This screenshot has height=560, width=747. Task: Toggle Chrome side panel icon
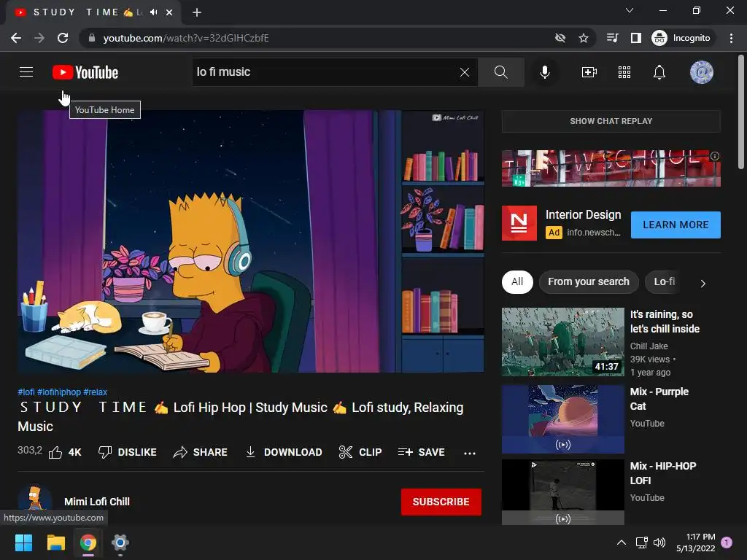[x=636, y=38]
